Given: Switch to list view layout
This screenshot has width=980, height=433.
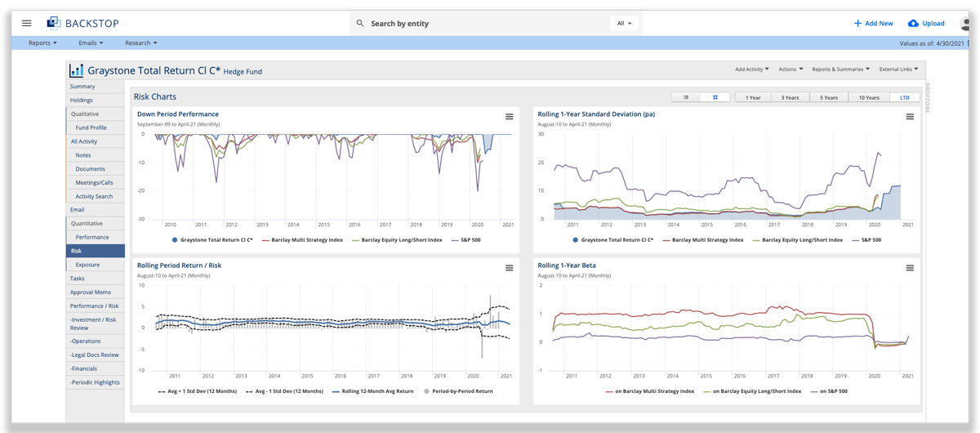Looking at the screenshot, I should pyautogui.click(x=686, y=97).
